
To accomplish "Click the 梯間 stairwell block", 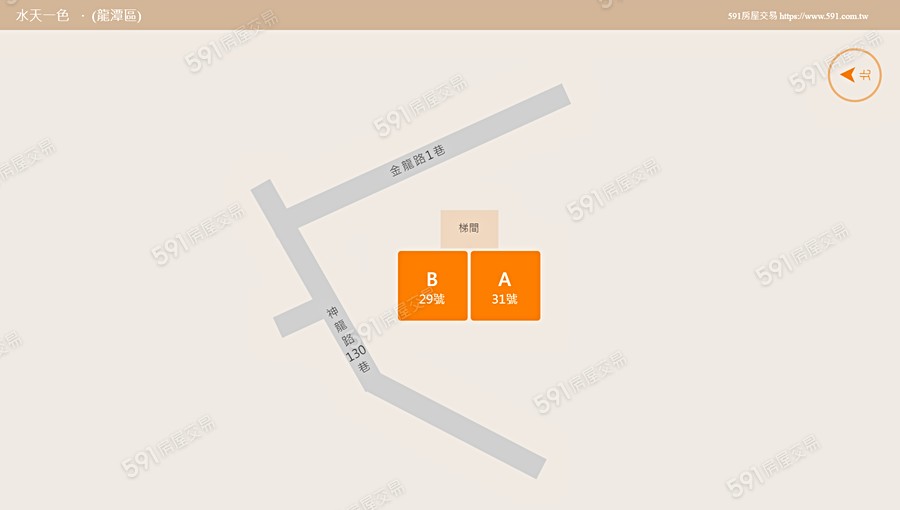I will pyautogui.click(x=470, y=229).
